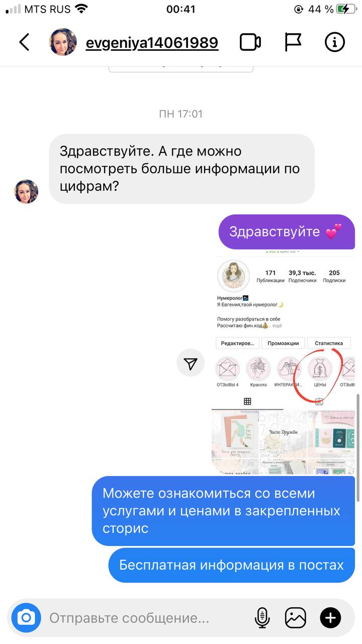This screenshot has width=362, height=644.
Task: Tap the header profile avatar
Action: pos(63,42)
